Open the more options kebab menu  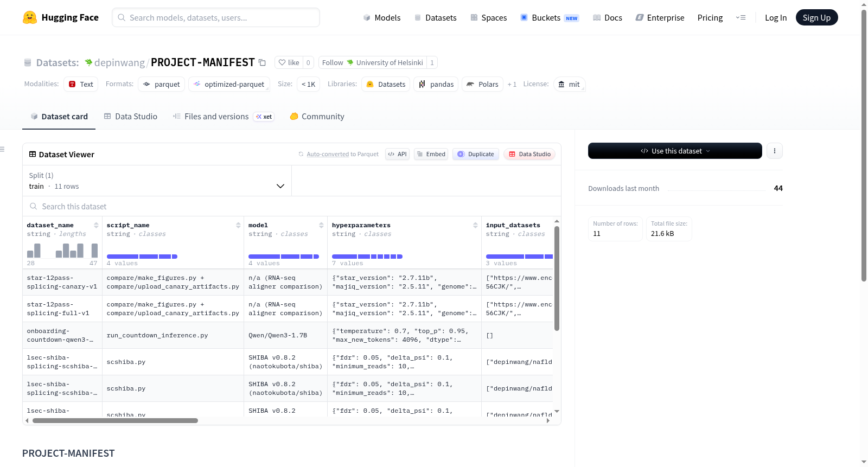pyautogui.click(x=775, y=151)
